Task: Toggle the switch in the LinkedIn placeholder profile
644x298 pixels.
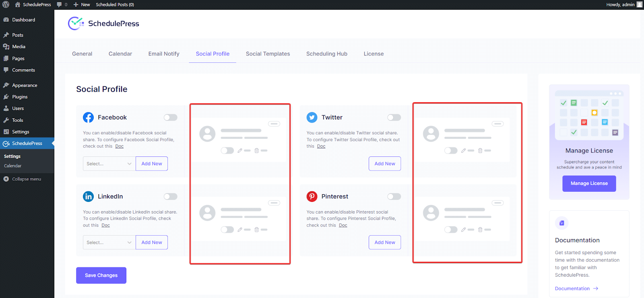Action: point(227,230)
